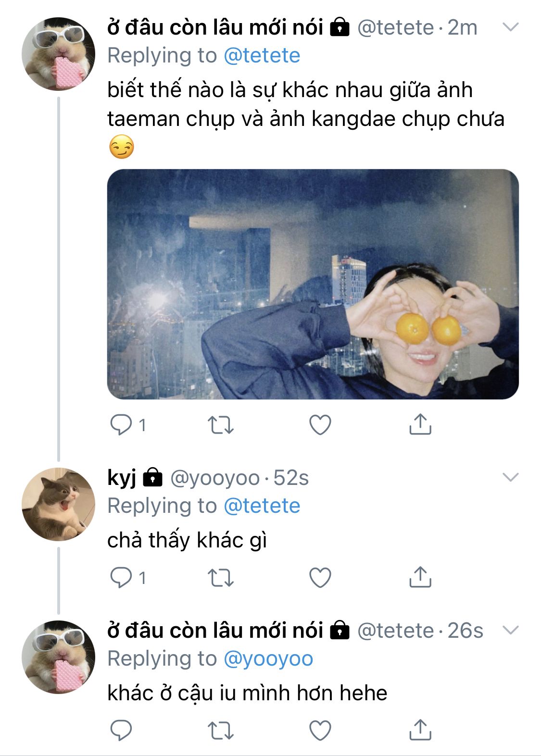Open the attached photo with oranges
Viewport: 541px width, 756px height.
tap(313, 284)
